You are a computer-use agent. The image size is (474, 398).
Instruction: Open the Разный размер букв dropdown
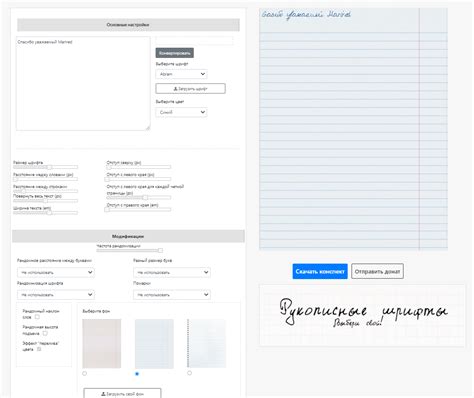[172, 272]
